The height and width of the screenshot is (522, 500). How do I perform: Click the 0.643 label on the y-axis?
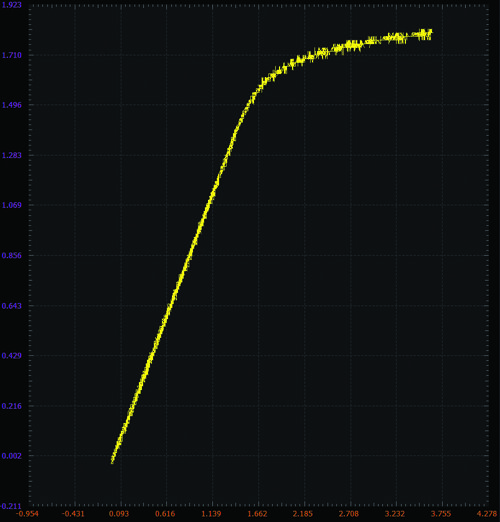[x=12, y=306]
